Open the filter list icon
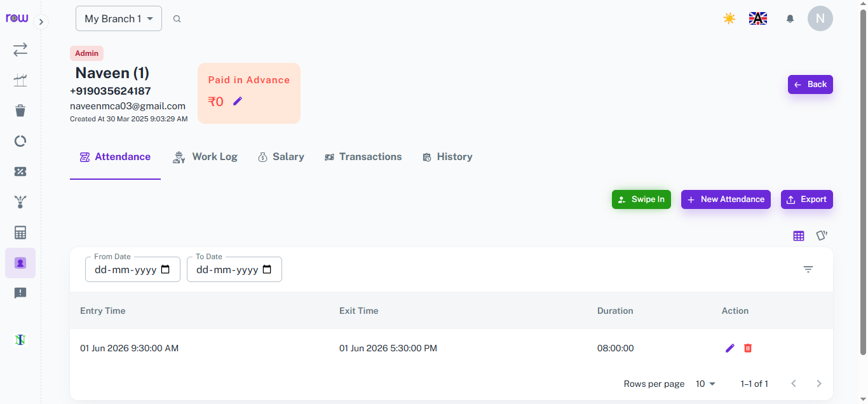The image size is (868, 404). coord(808,269)
